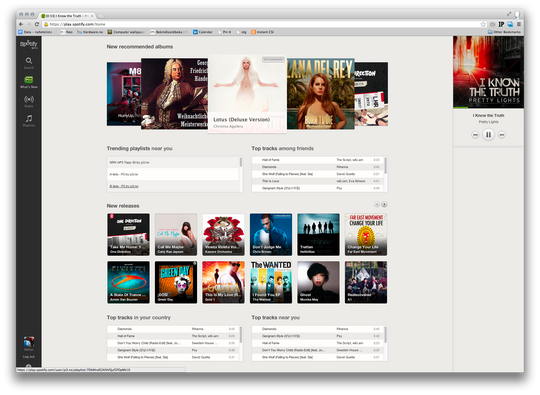540x395 pixels.
Task: Open the Lana Del Rey album cover
Action: pos(321,94)
